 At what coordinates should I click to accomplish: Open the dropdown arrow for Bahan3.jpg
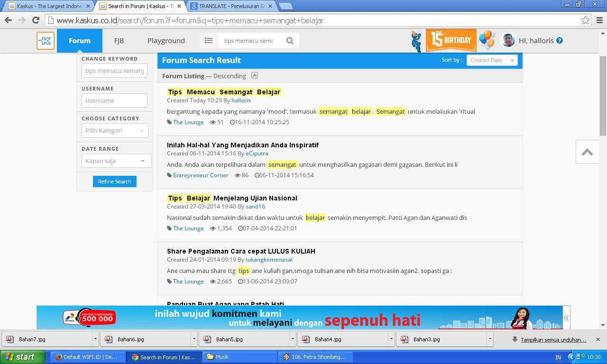[490, 339]
